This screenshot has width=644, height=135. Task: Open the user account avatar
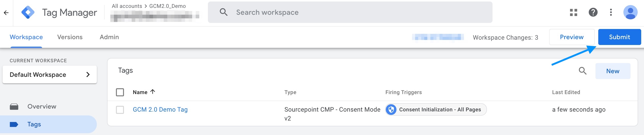point(630,12)
